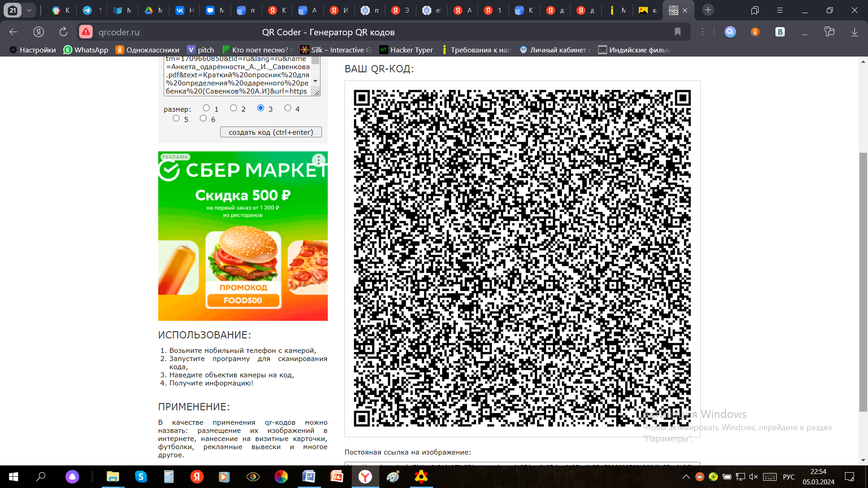The width and height of the screenshot is (868, 488).
Task: Open the browser hamburger menu
Action: pos(779,10)
